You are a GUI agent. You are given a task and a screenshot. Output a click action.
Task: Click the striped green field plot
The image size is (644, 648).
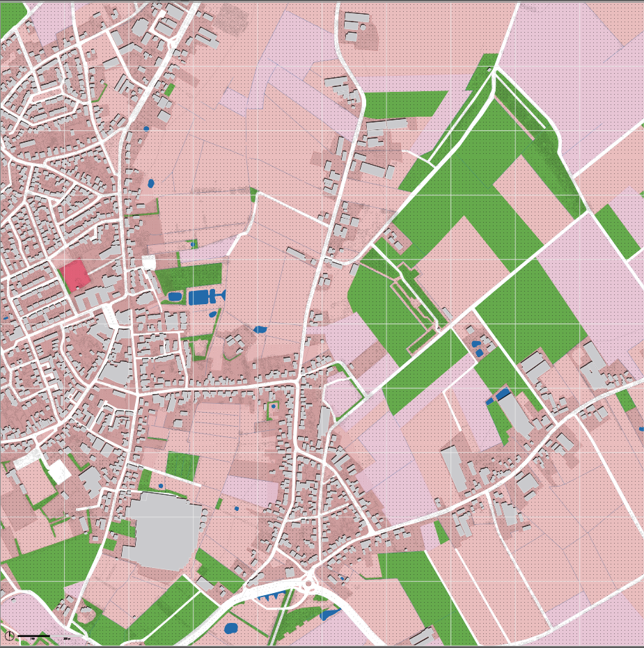[182, 466]
